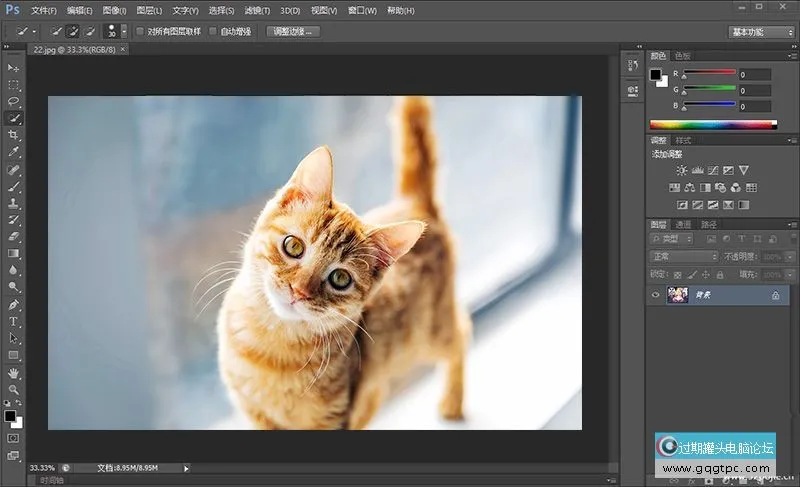Open the 正常 blend mode dropdown

[685, 257]
